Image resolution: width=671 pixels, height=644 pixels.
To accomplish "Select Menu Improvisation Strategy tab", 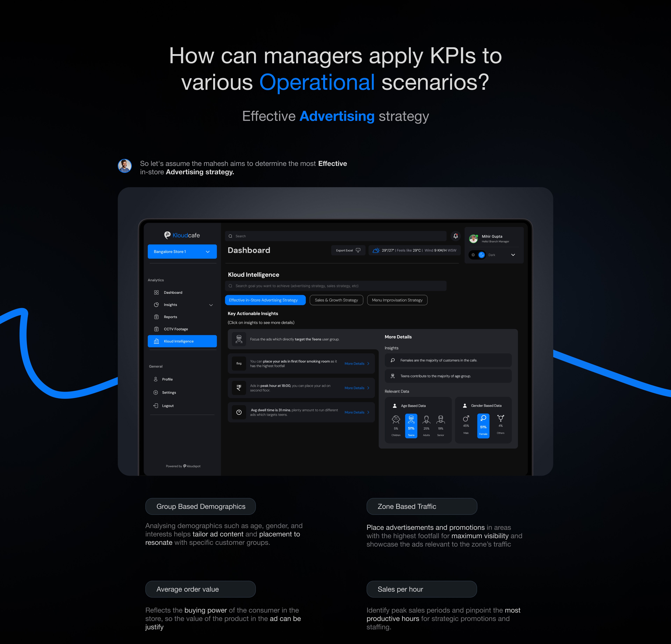I will pyautogui.click(x=397, y=300).
